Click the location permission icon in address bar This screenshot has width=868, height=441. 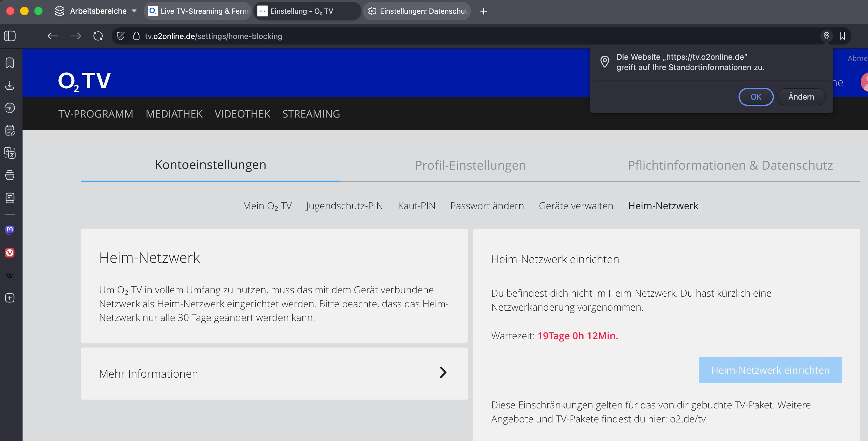coord(826,36)
